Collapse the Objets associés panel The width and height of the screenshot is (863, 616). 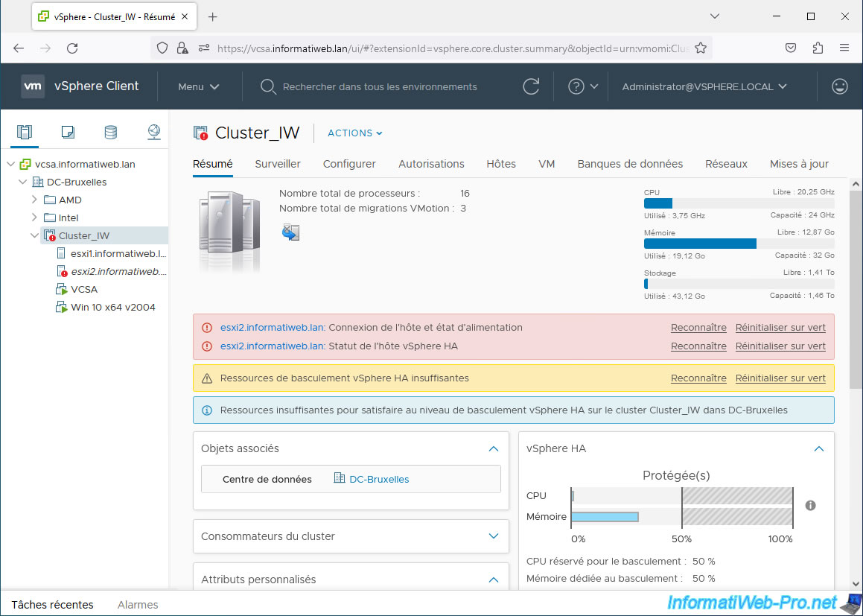coord(493,448)
